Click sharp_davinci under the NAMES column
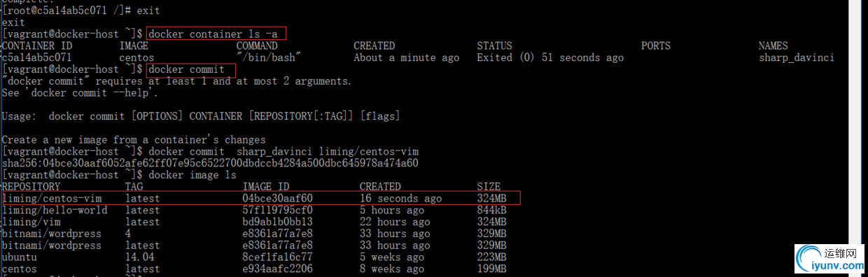Image resolution: width=868 pixels, height=277 pixels. coord(796,57)
